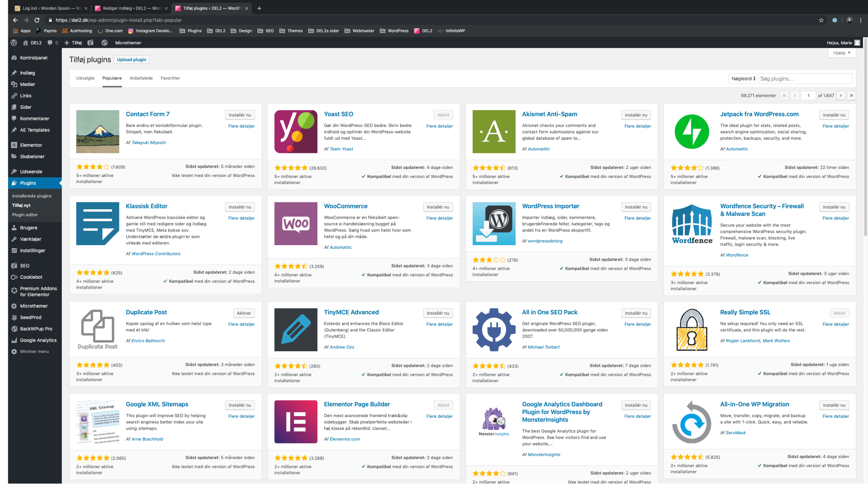The width and height of the screenshot is (868, 493).
Task: Open Hejsa, Marie user menu
Action: (843, 43)
